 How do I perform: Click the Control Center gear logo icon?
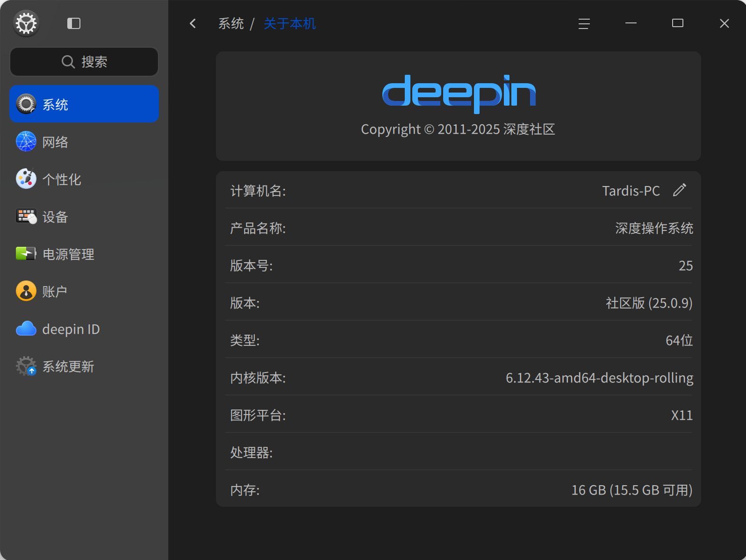coord(26,23)
